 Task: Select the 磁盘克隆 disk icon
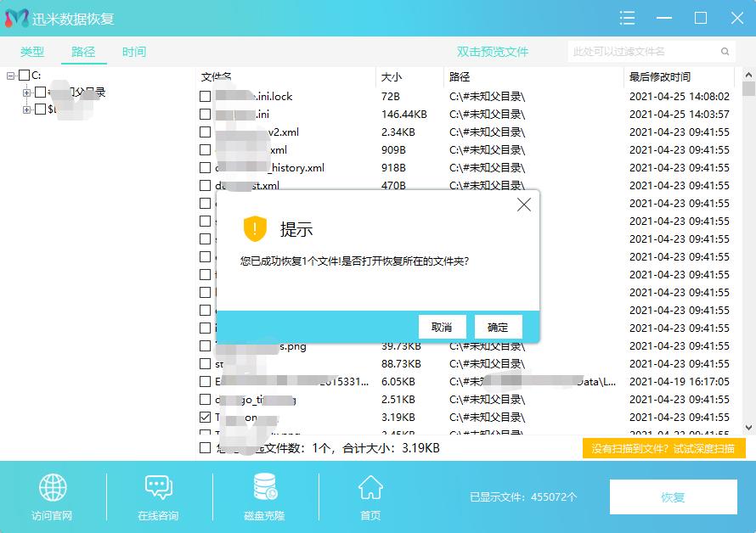[x=263, y=486]
